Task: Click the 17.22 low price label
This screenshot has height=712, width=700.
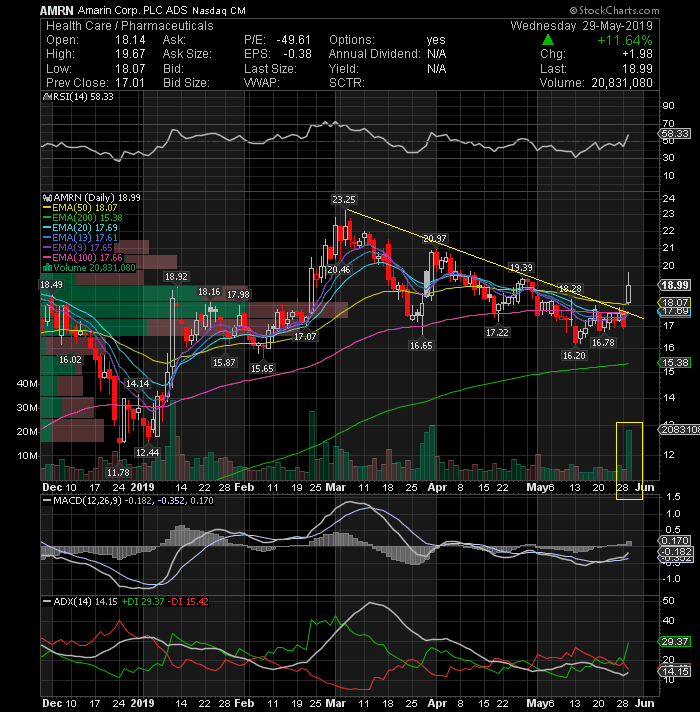Action: (497, 332)
